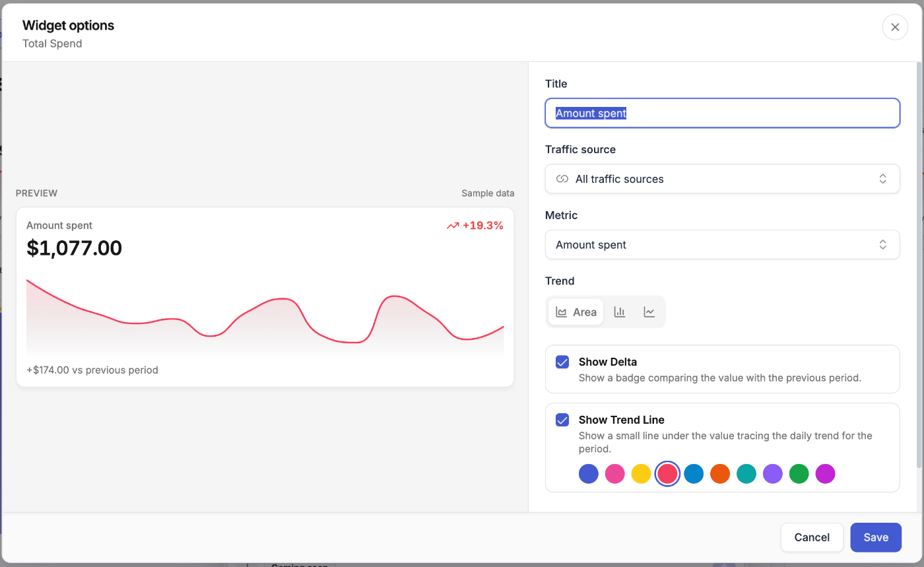Click the Show Delta label text
This screenshot has width=924, height=567.
[x=607, y=362]
